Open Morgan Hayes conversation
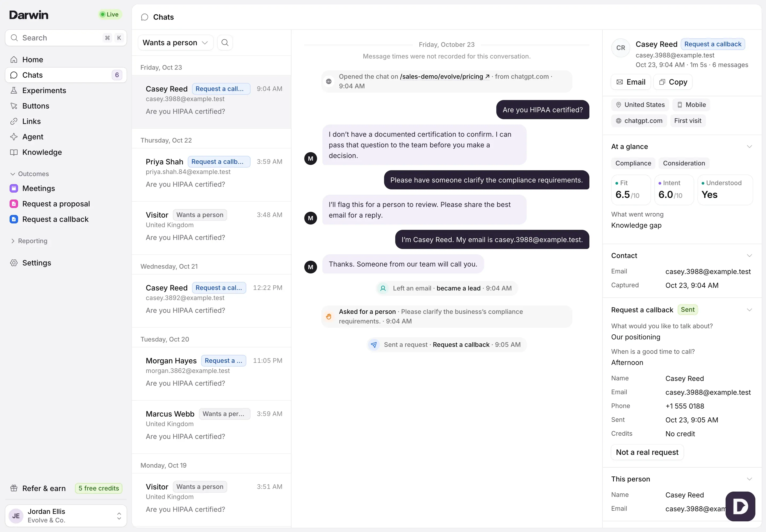Viewport: 766px width, 532px height. [211, 374]
